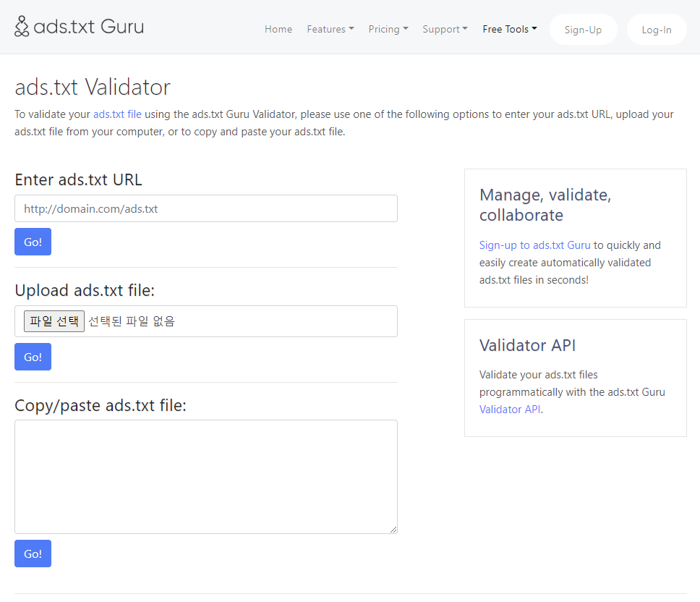Click the 'Manage, validate, collaborate' card heading

pos(545,205)
